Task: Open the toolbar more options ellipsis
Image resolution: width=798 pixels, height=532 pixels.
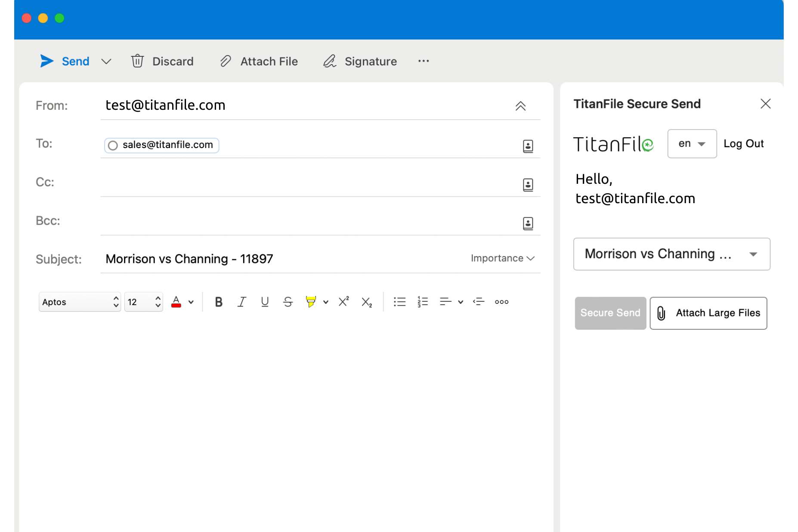Action: [424, 61]
